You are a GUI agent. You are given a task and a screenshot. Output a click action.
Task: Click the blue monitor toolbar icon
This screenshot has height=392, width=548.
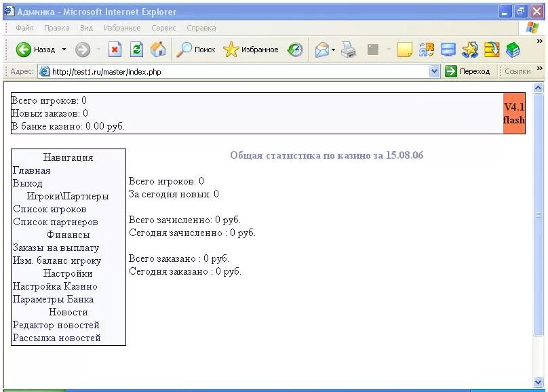pos(448,50)
